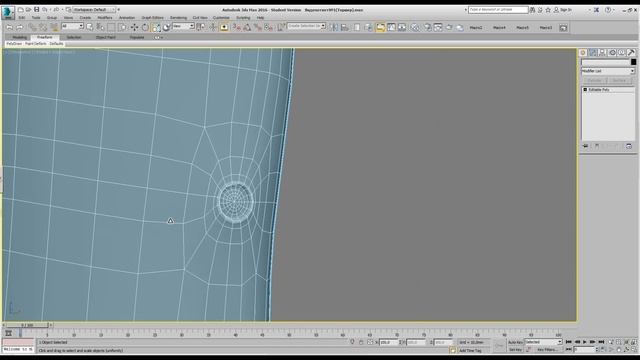Viewport: 640px width, 360px height.
Task: Open the Schematic View icon
Action: [x=402, y=27]
